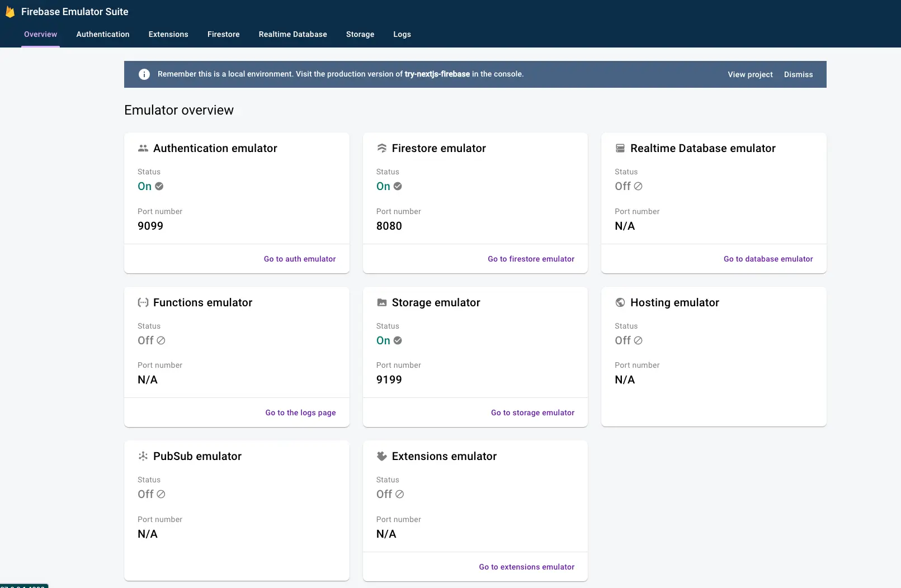Click port number 9099
The image size is (901, 588).
[150, 226]
